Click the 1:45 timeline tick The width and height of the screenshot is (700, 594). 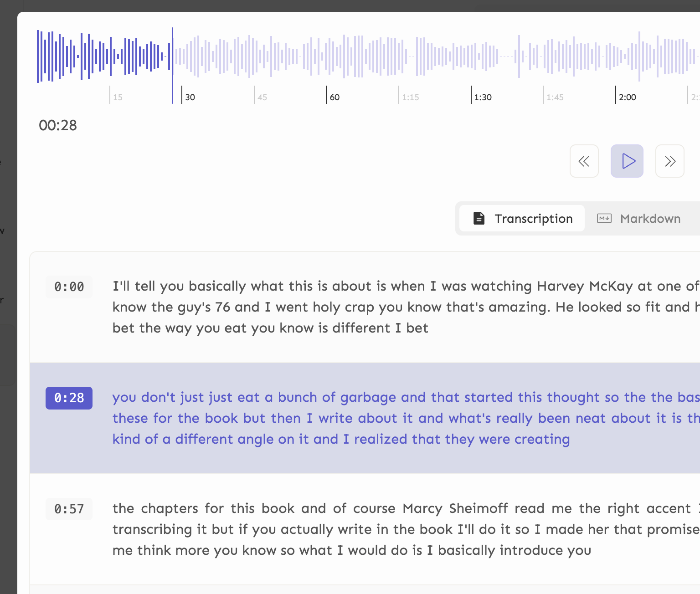(555, 97)
